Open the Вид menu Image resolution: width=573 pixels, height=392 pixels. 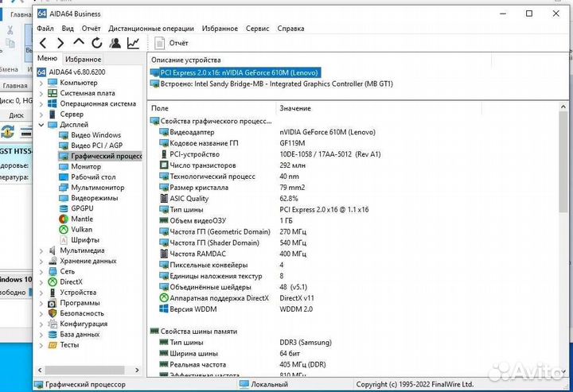pyautogui.click(x=68, y=29)
